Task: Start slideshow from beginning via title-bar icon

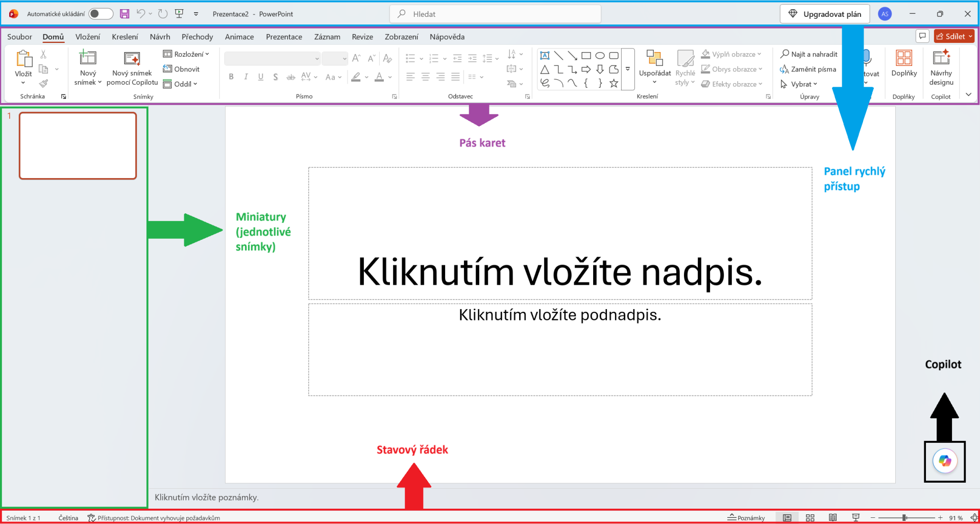Action: pyautogui.click(x=179, y=14)
